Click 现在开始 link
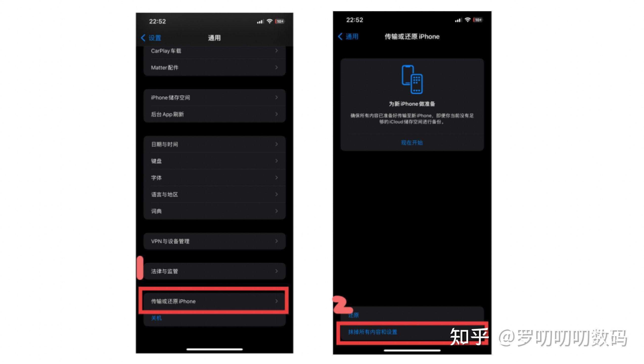The image size is (644, 364). [412, 142]
